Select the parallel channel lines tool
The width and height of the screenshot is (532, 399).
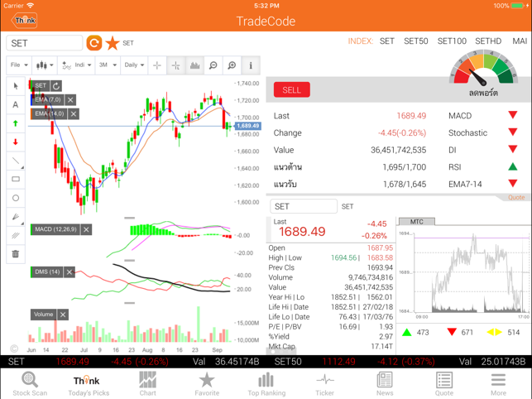(16, 235)
